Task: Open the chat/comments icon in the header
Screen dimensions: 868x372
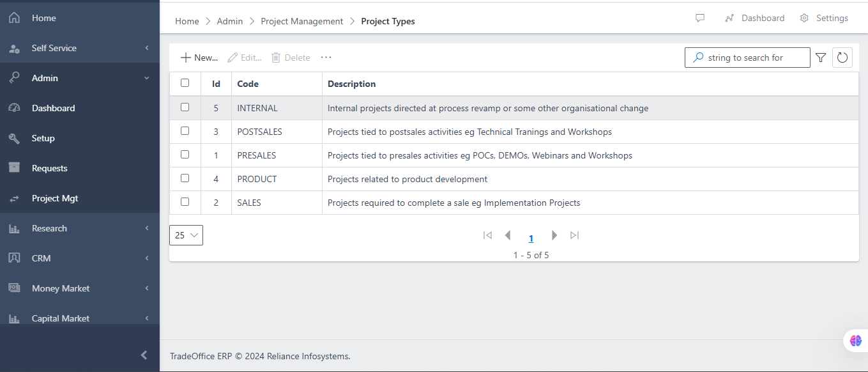Action: click(x=700, y=18)
